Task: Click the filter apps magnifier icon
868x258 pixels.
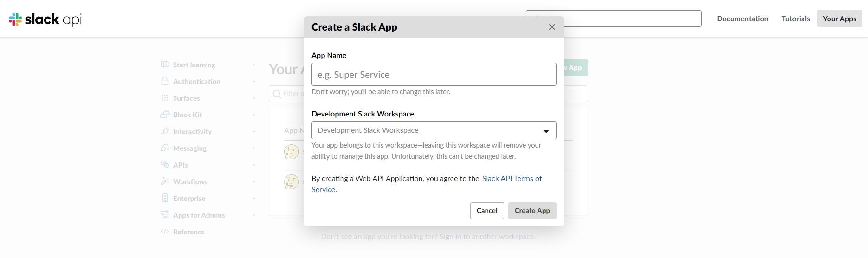Action: click(277, 94)
